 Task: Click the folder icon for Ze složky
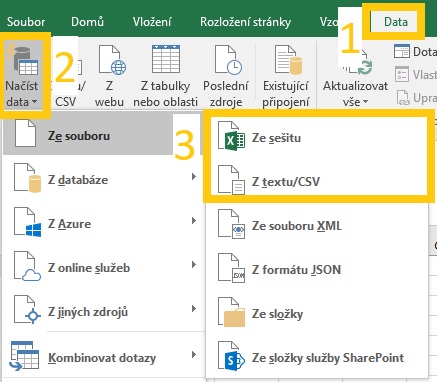point(231,312)
